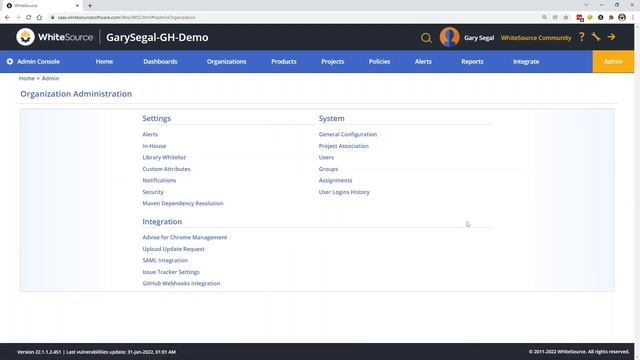Click Admin Console label
The width and height of the screenshot is (640, 360).
(38, 62)
